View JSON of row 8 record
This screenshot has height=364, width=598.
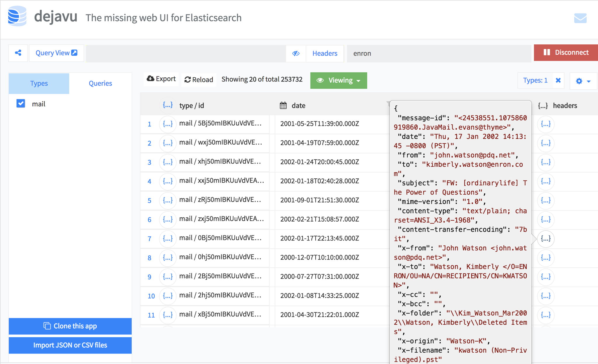(168, 258)
